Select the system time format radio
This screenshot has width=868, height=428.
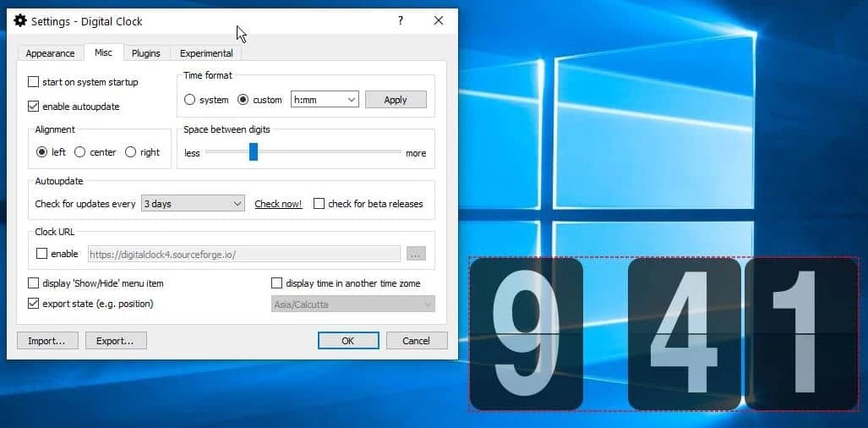click(x=190, y=100)
